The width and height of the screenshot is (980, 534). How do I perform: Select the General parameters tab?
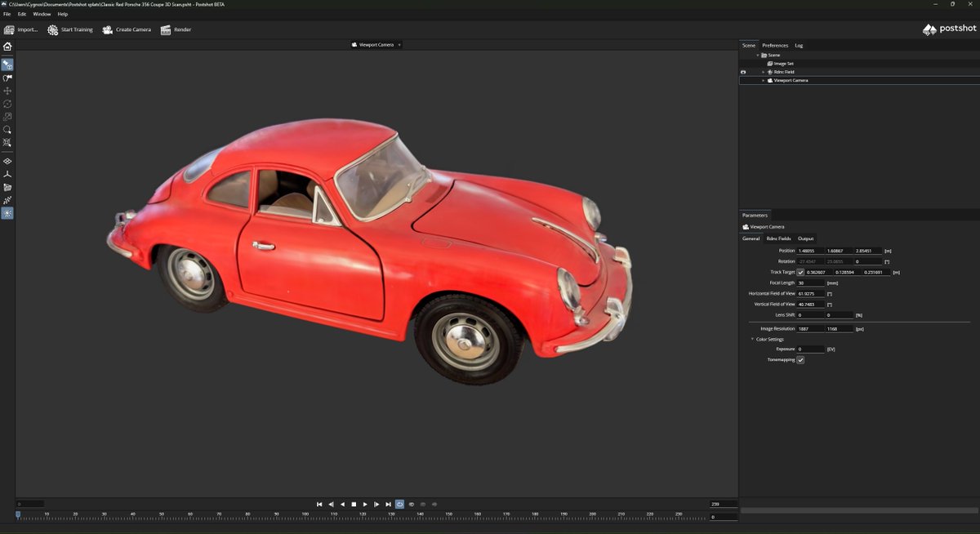click(x=751, y=238)
